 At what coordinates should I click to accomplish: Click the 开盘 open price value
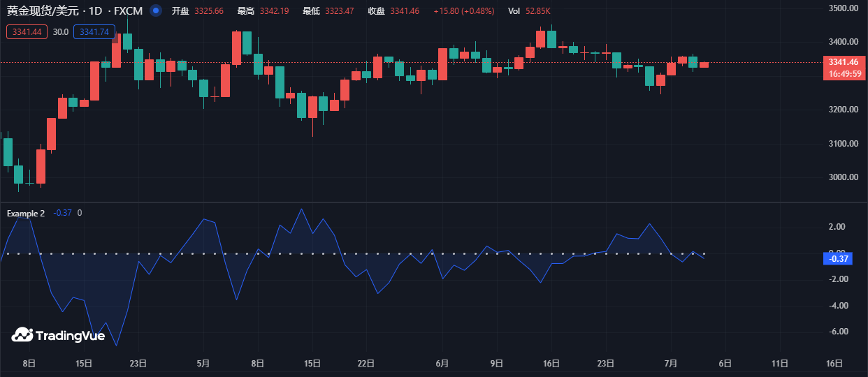coord(208,11)
